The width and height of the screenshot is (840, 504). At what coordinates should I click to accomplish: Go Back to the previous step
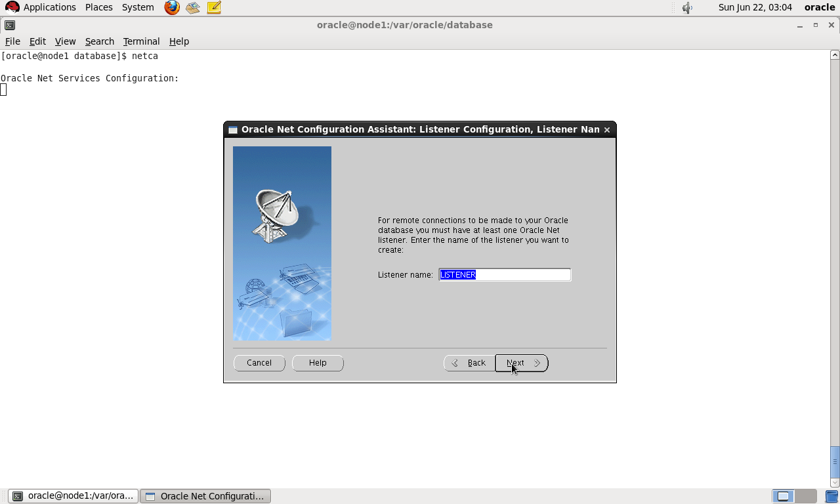click(x=469, y=363)
